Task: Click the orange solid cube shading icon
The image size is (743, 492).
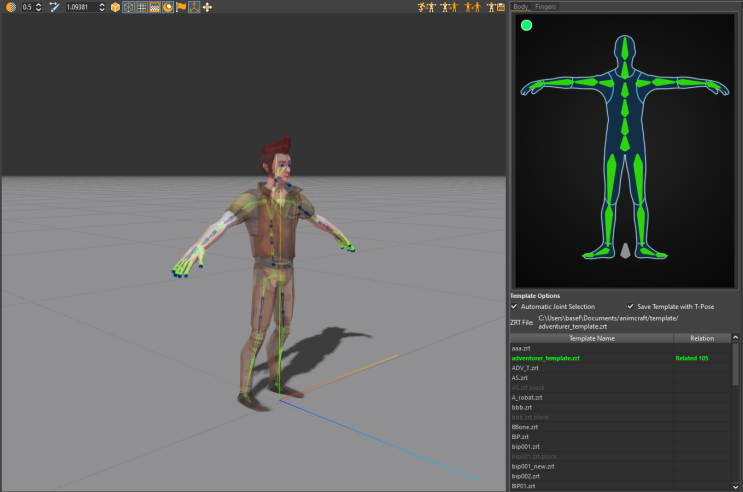Action: click(116, 7)
